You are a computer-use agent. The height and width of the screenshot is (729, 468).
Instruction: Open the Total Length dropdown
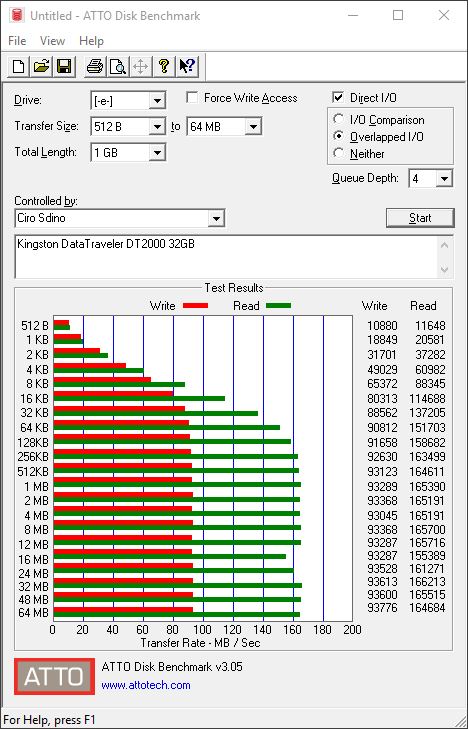[x=158, y=152]
